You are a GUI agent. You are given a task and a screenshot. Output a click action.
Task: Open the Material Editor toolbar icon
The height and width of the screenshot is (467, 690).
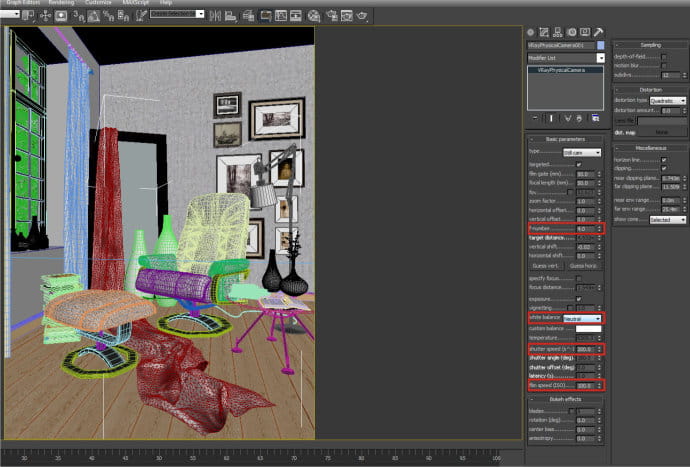click(314, 16)
